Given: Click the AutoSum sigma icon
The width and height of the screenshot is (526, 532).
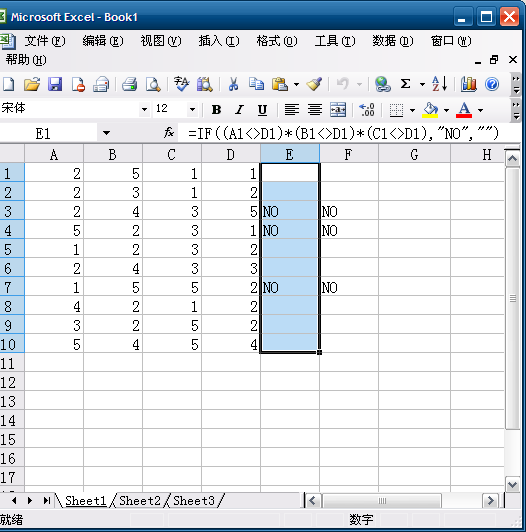Looking at the screenshot, I should [405, 84].
